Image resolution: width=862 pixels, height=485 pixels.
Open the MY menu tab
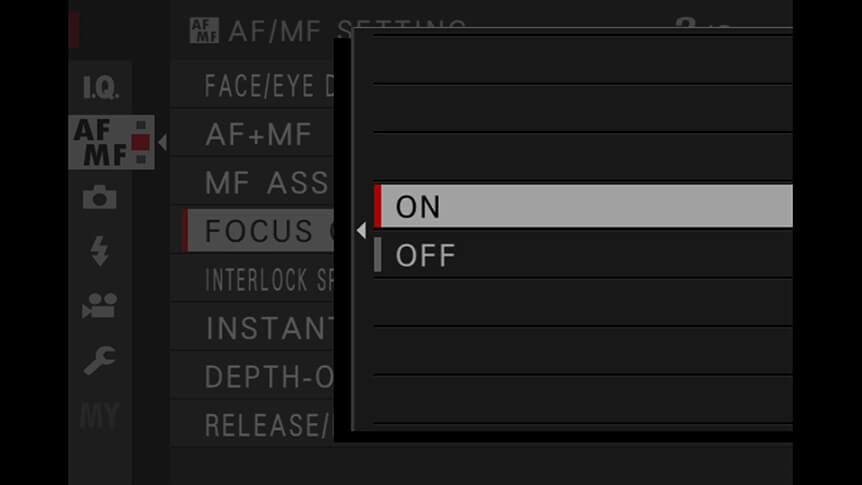[x=100, y=416]
